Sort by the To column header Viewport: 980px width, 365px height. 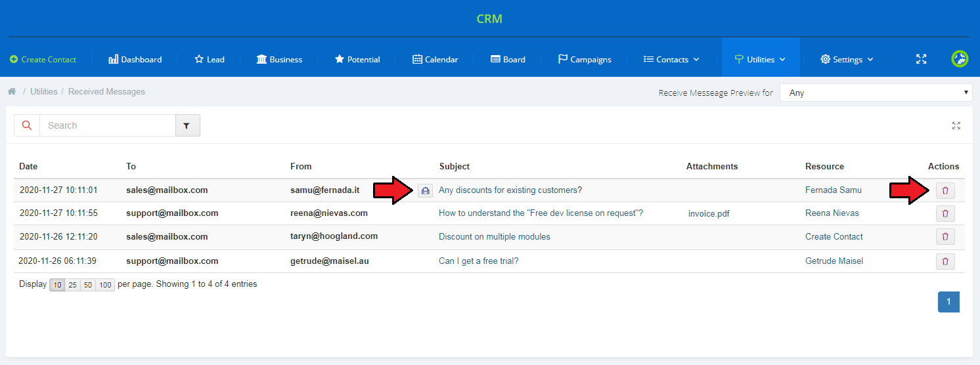pyautogui.click(x=131, y=166)
